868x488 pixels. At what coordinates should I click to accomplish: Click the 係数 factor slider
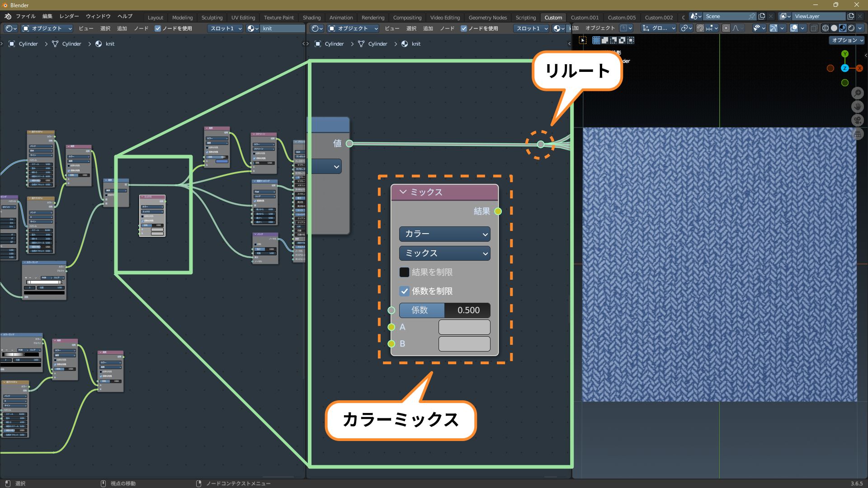444,310
